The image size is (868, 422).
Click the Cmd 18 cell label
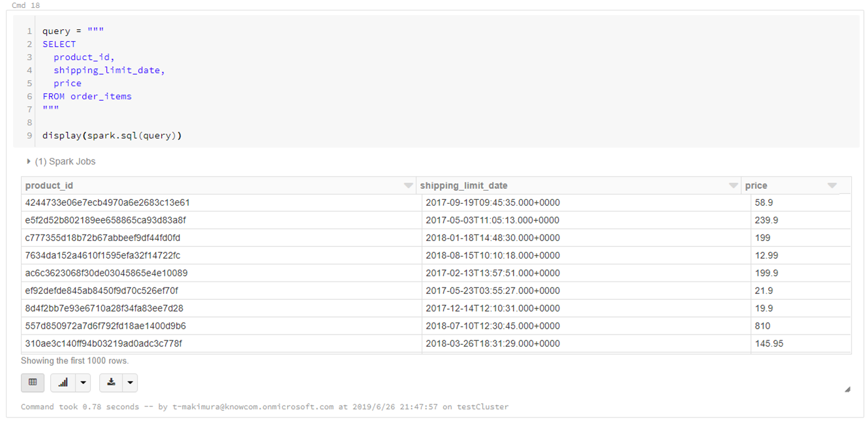25,5
